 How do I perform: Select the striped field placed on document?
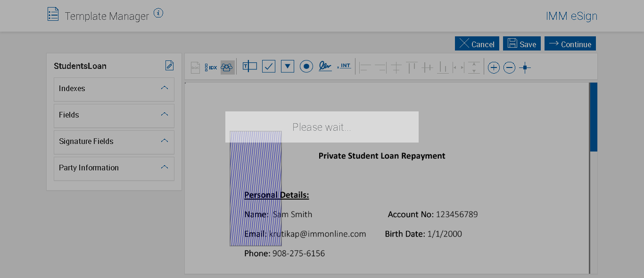coord(256,188)
